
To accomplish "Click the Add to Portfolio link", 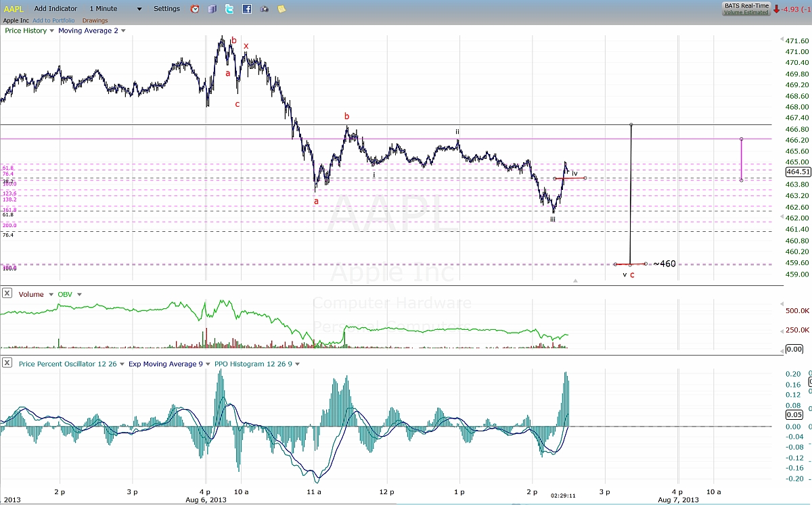I will 53,21.
